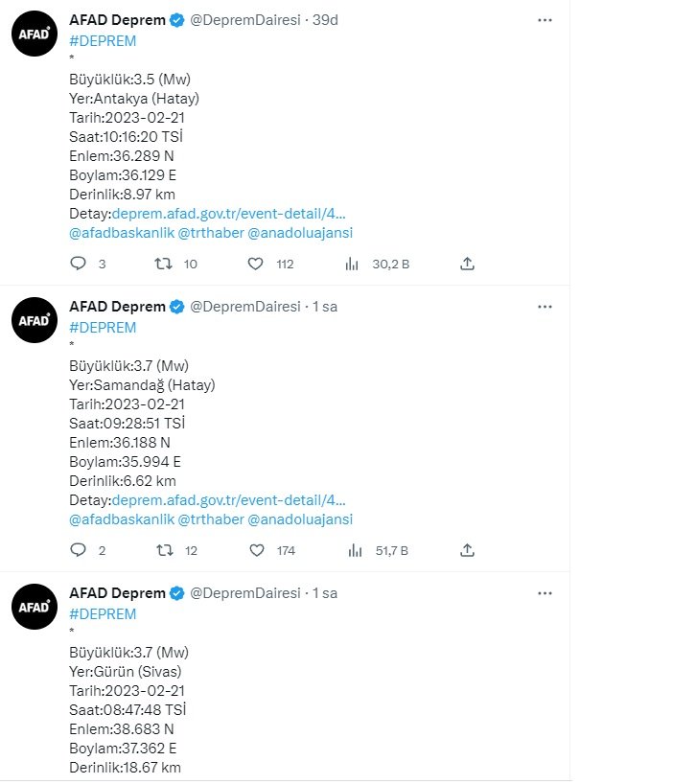The width and height of the screenshot is (673, 784).
Task: Reply to the Samandağ earthquake tweet
Action: pyautogui.click(x=79, y=550)
